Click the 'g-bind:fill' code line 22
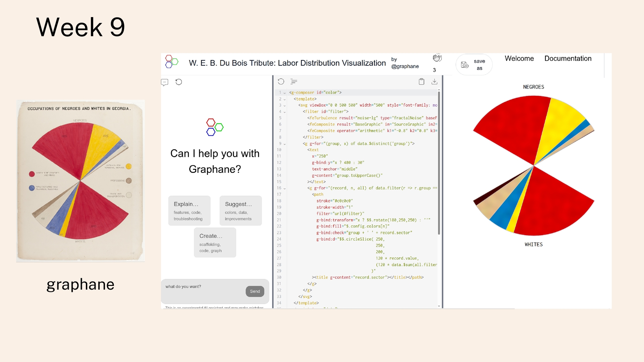The height and width of the screenshot is (362, 644). tap(353, 227)
